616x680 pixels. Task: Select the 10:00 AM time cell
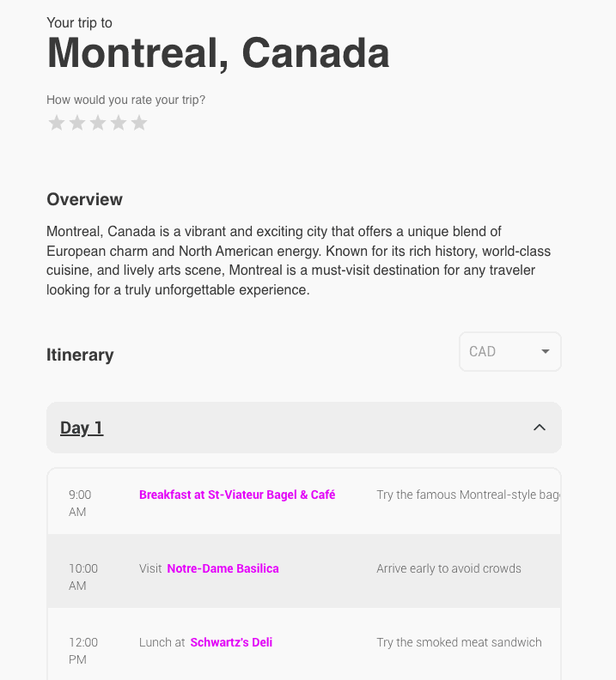point(83,577)
